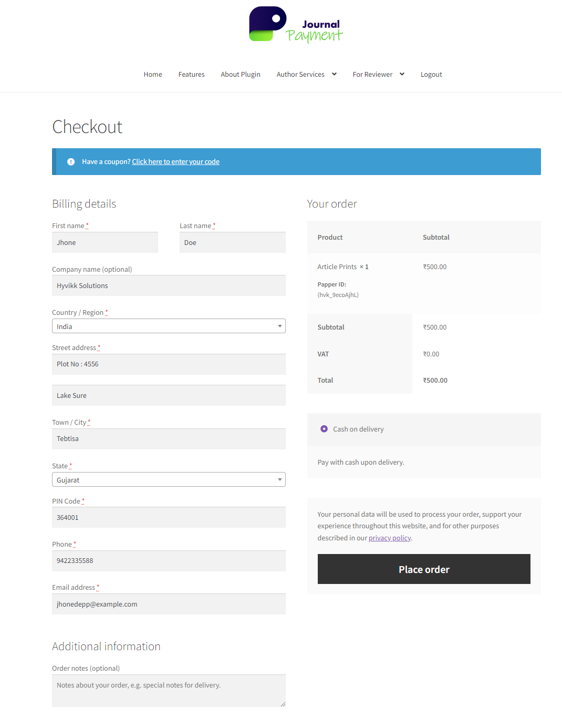562x728 pixels.
Task: Open the State dropdown showing Gujarat
Action: (x=169, y=480)
